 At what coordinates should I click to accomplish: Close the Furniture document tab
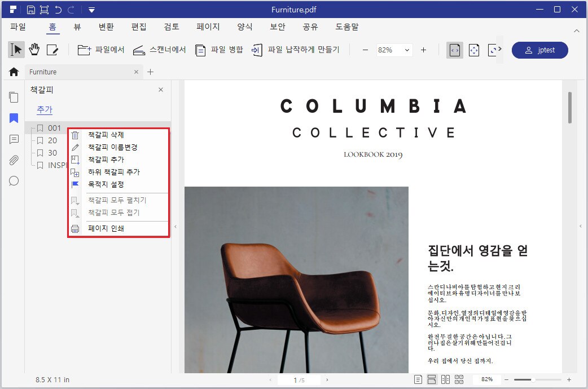[x=136, y=72]
